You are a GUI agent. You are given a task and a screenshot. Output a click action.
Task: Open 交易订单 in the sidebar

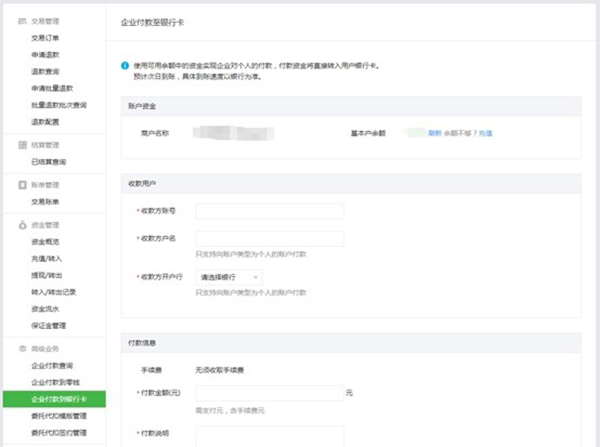point(46,37)
